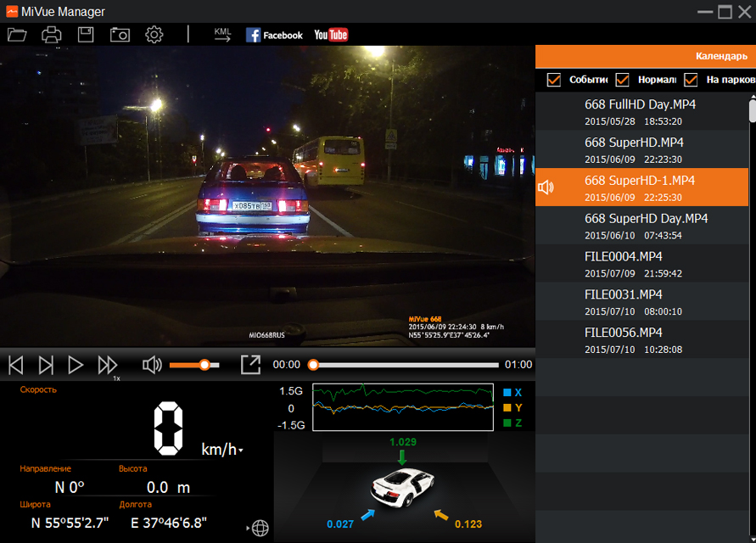
Task: Toggle the На парковке (Parking) checkbox
Action: (691, 80)
